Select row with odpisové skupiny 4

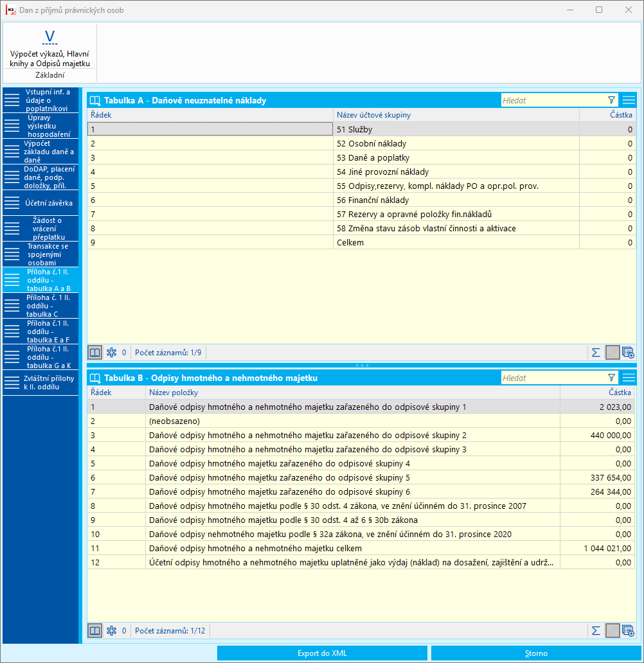click(x=361, y=463)
